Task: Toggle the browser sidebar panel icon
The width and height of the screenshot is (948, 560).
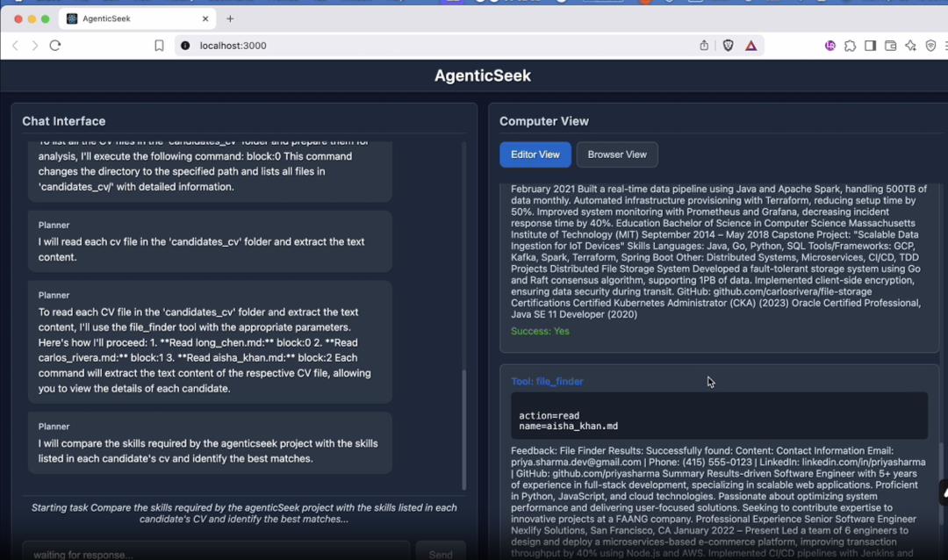Action: [870, 46]
